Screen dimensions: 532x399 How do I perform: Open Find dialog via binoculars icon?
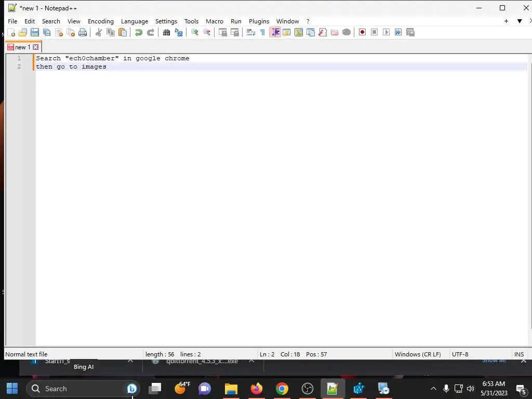point(166,32)
